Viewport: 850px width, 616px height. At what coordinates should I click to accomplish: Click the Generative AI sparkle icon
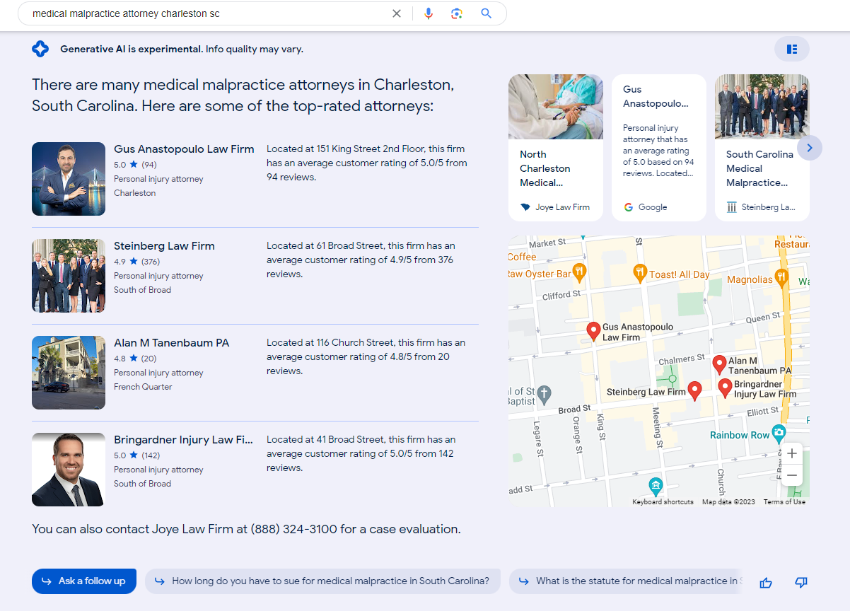(40, 49)
